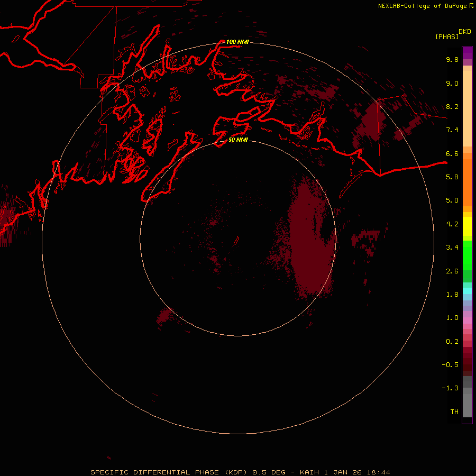
Task: Click the orange segment of the colorbar
Action: click(x=467, y=182)
